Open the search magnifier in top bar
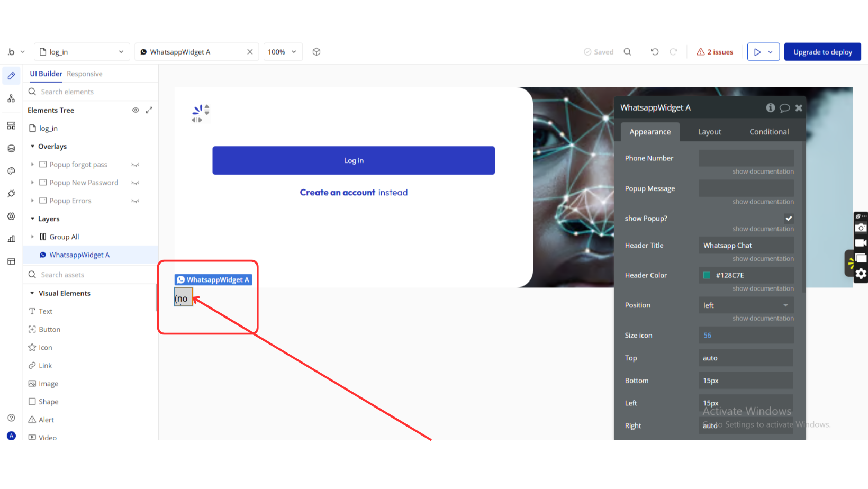The width and height of the screenshot is (868, 489). [x=627, y=52]
